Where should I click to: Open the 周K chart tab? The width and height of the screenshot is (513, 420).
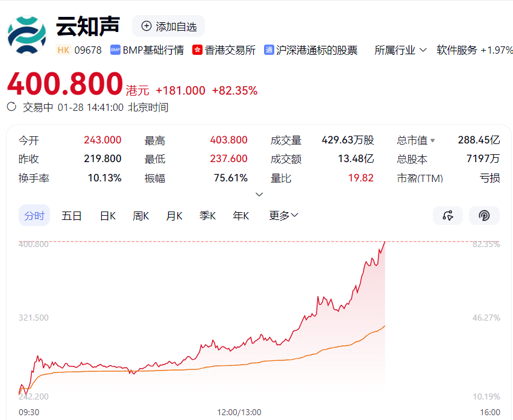141,216
